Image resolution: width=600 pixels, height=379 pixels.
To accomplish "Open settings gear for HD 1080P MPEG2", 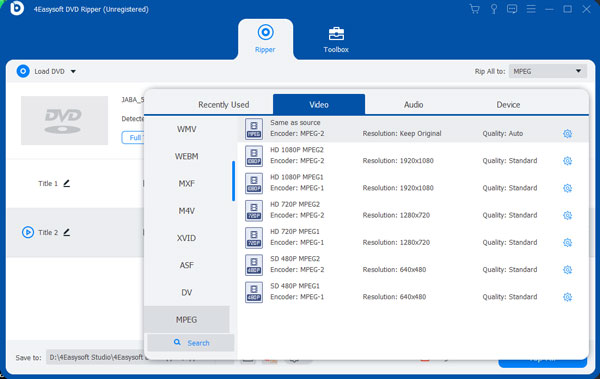I will point(567,161).
